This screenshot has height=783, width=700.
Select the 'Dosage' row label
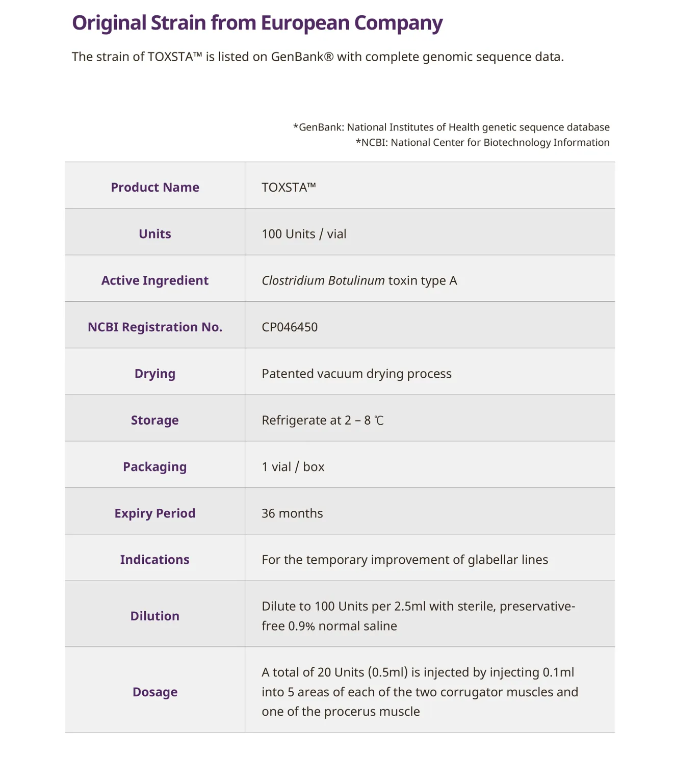tap(155, 692)
